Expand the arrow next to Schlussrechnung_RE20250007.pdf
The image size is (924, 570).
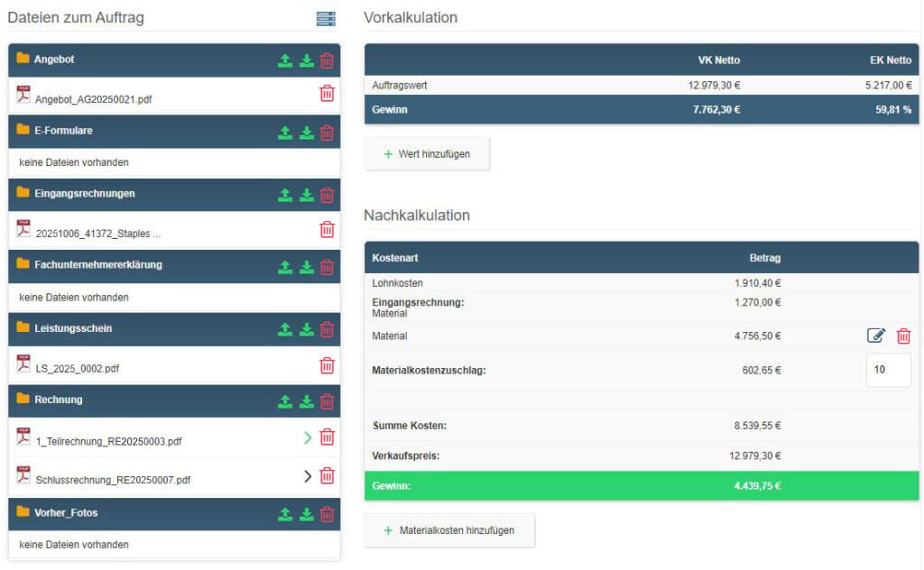tap(308, 475)
